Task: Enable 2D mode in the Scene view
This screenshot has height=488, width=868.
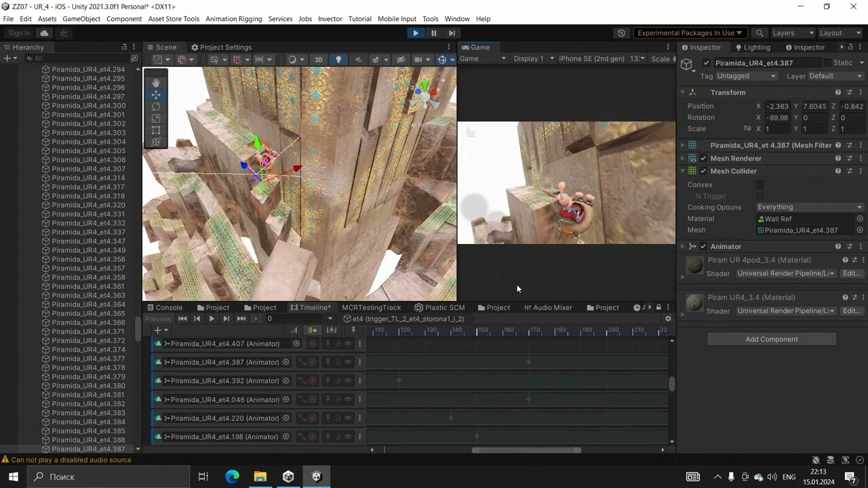Action: [319, 59]
